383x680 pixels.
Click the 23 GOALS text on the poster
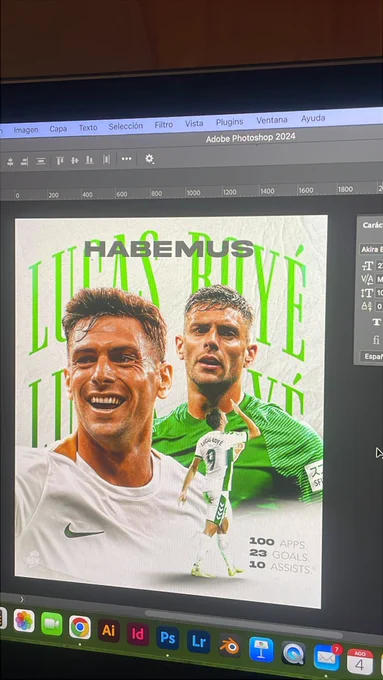[279, 555]
